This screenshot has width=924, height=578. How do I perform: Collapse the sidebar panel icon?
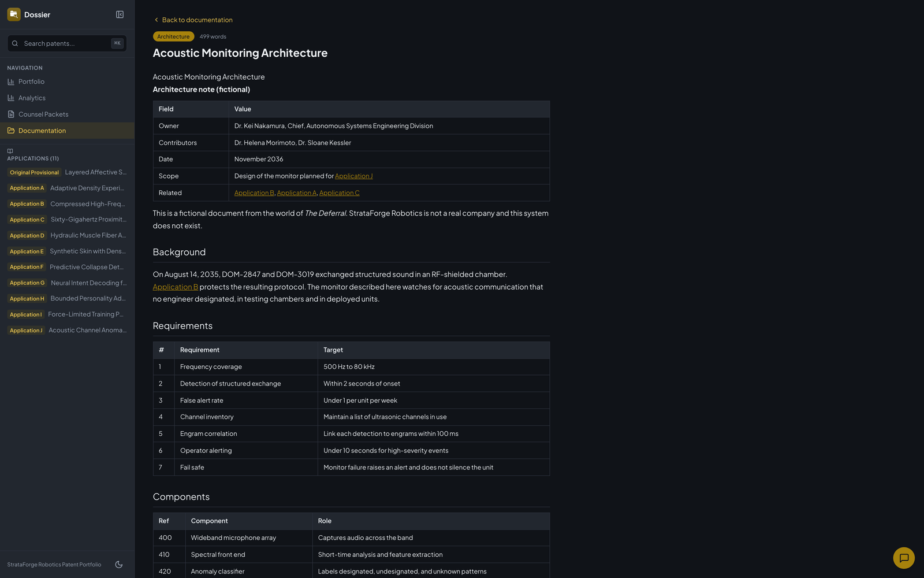pyautogui.click(x=120, y=14)
